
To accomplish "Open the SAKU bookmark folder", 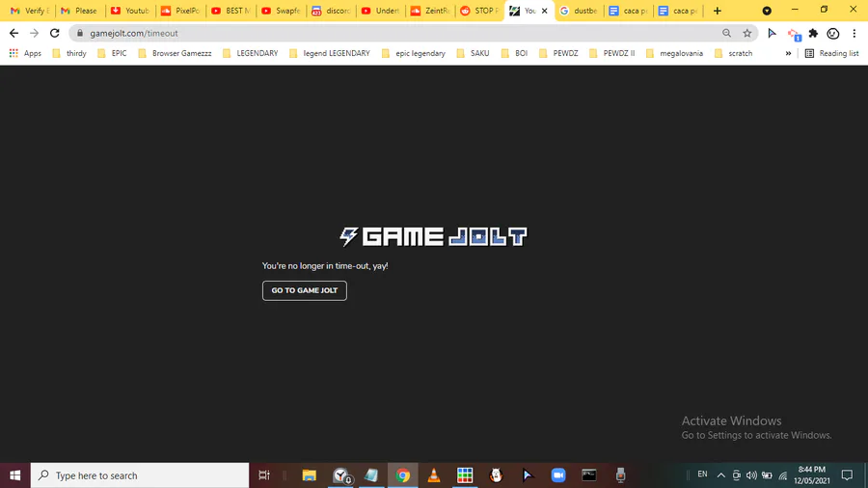I will click(474, 53).
